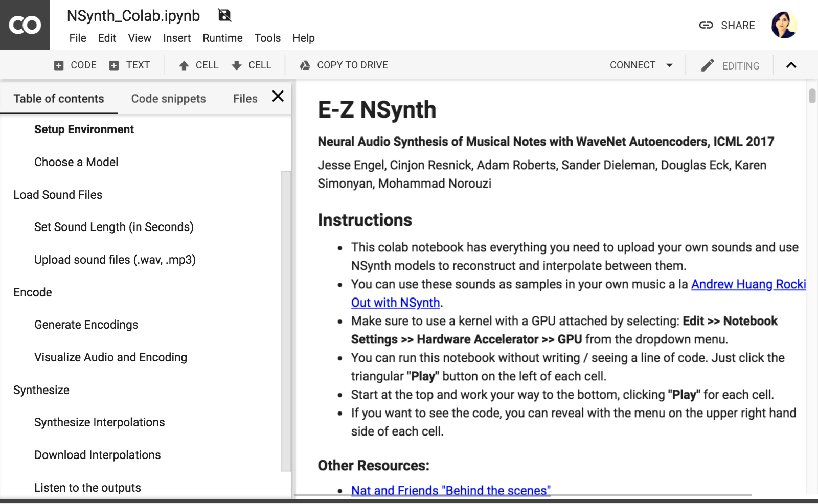
Task: Go to Load Sound Files section
Action: click(x=58, y=195)
